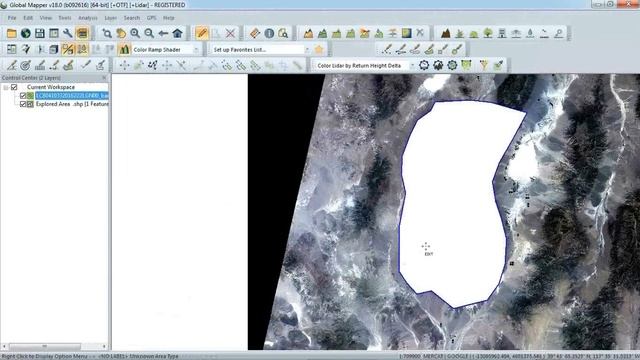Collapse the Current Workspace tree node

pos(6,87)
